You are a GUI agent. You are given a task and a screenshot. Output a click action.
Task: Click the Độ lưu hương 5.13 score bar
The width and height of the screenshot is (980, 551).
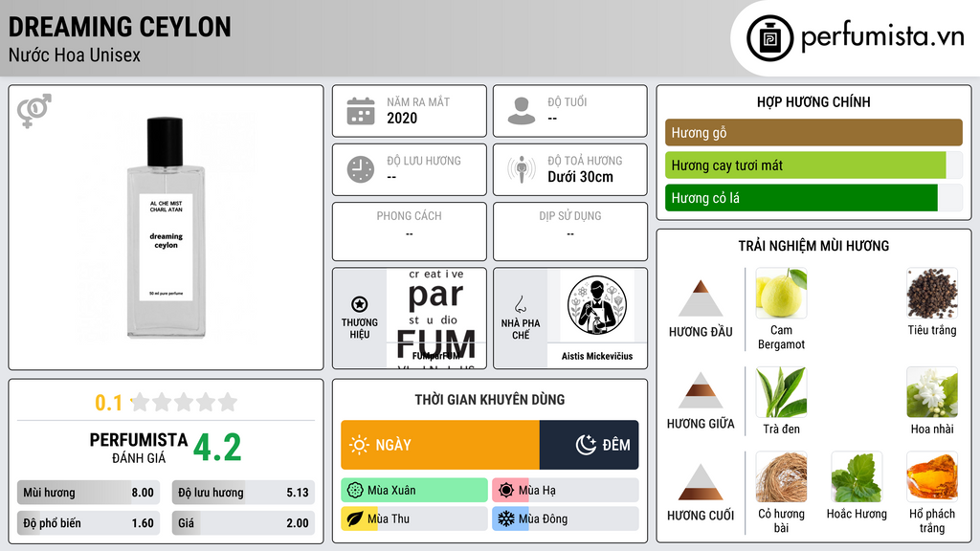point(243,493)
